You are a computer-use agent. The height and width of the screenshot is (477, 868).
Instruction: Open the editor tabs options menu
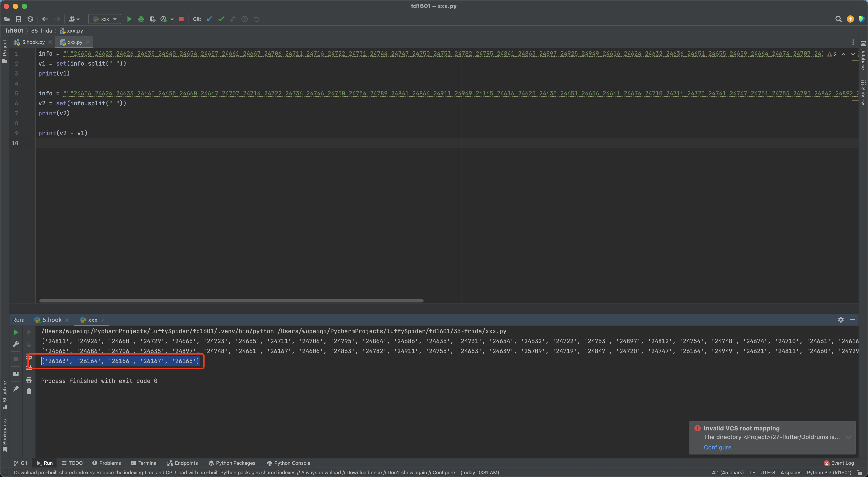pyautogui.click(x=853, y=42)
